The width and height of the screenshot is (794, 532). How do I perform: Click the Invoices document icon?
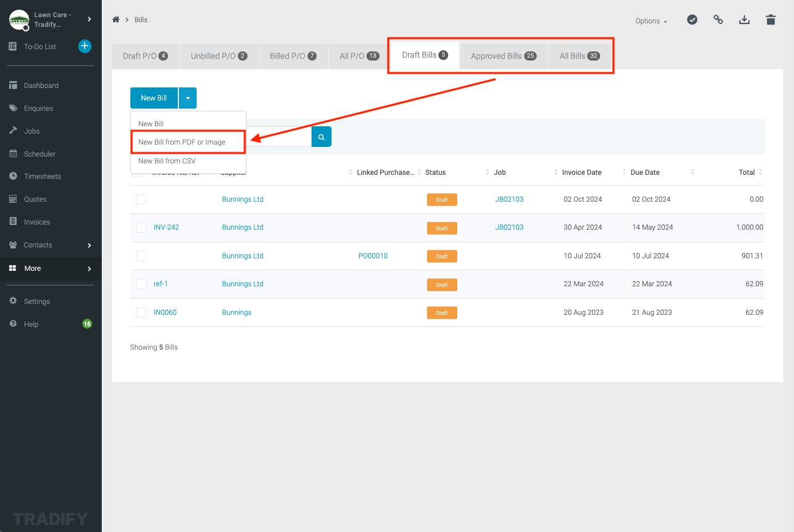coord(13,222)
